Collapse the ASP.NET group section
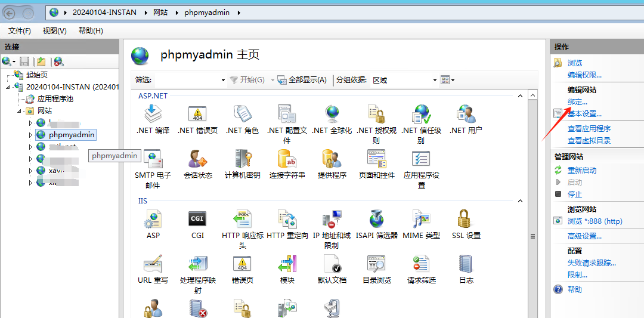The height and width of the screenshot is (318, 644). 520,95
